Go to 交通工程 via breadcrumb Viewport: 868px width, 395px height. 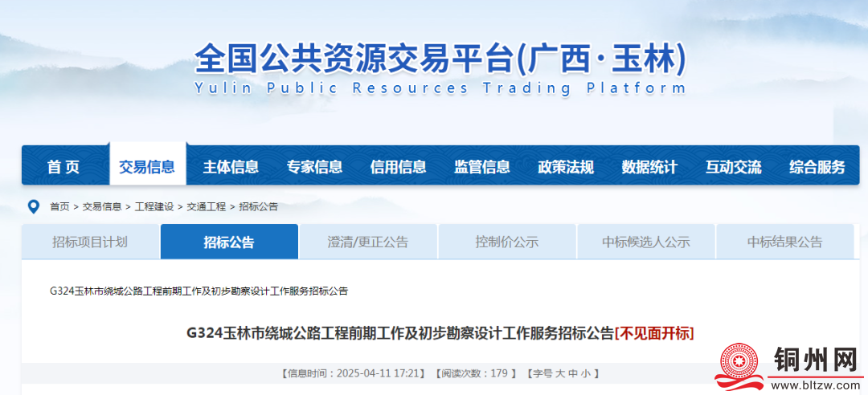coord(206,207)
